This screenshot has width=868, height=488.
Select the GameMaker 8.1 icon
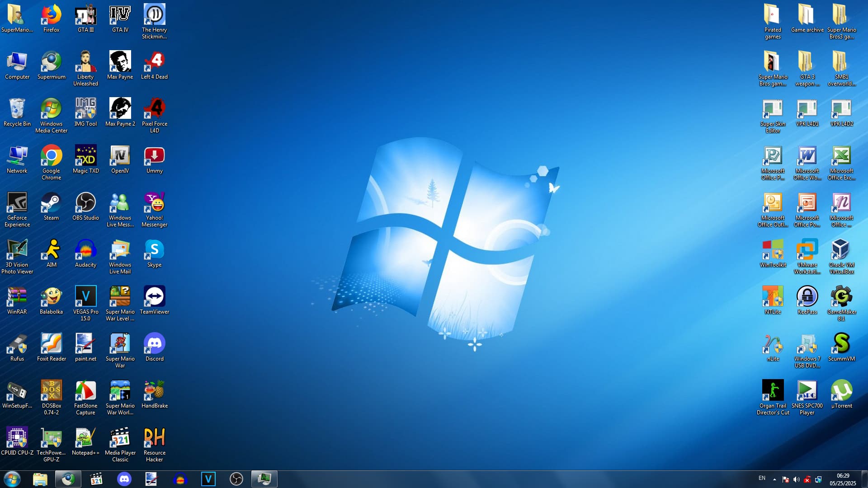pyautogui.click(x=841, y=303)
